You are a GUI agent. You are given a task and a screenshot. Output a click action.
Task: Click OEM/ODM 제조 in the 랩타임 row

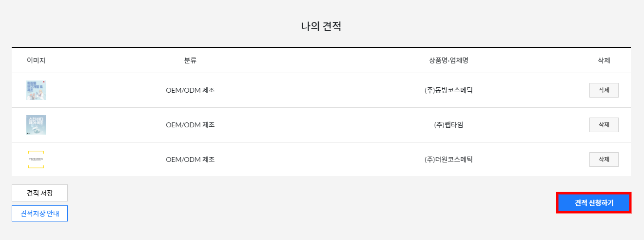[x=190, y=125]
